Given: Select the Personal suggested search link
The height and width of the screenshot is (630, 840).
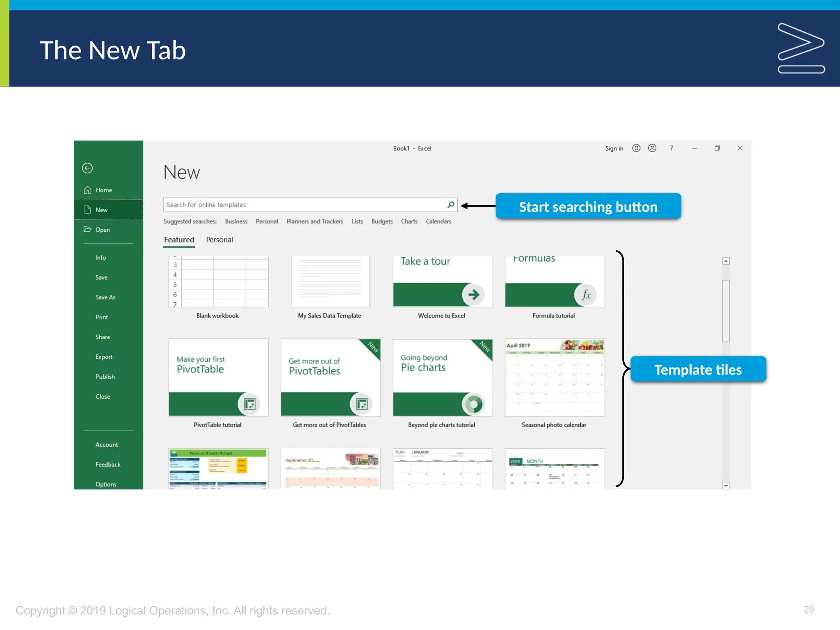Looking at the screenshot, I should pos(267,221).
